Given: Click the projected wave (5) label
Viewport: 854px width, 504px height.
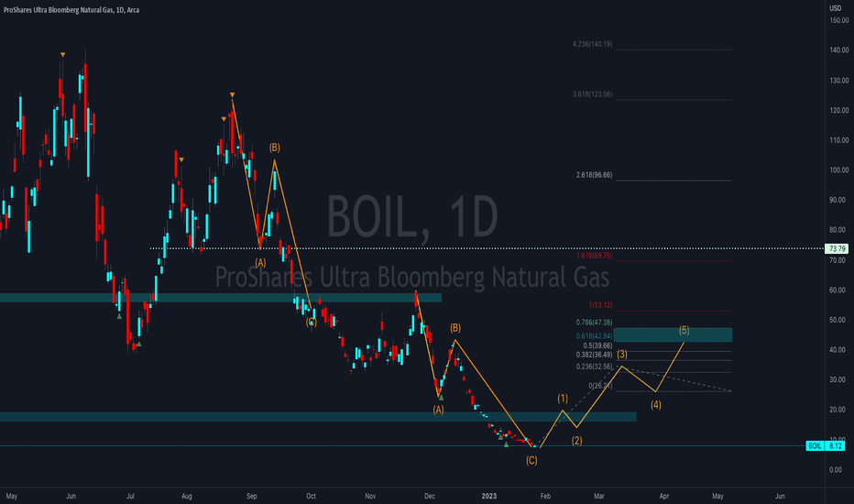Looking at the screenshot, I should [684, 330].
